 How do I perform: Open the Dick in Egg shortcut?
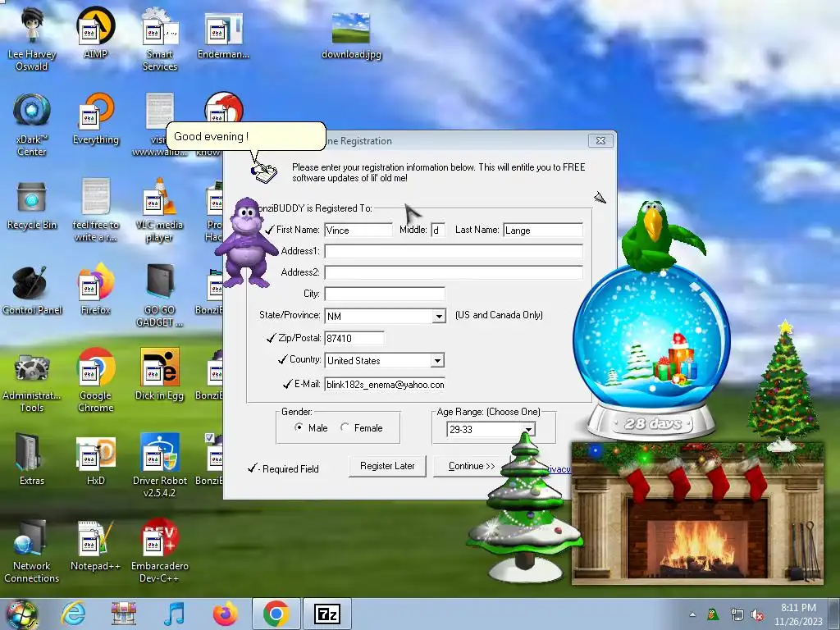pos(160,375)
